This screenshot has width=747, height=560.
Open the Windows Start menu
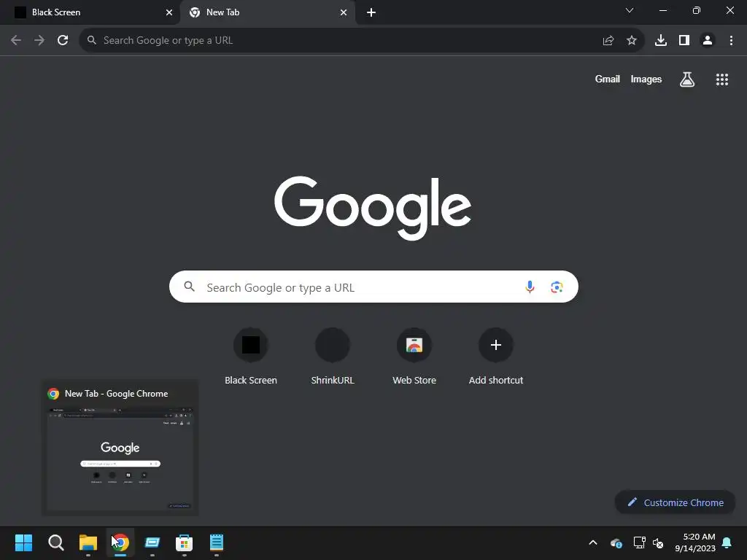click(24, 542)
